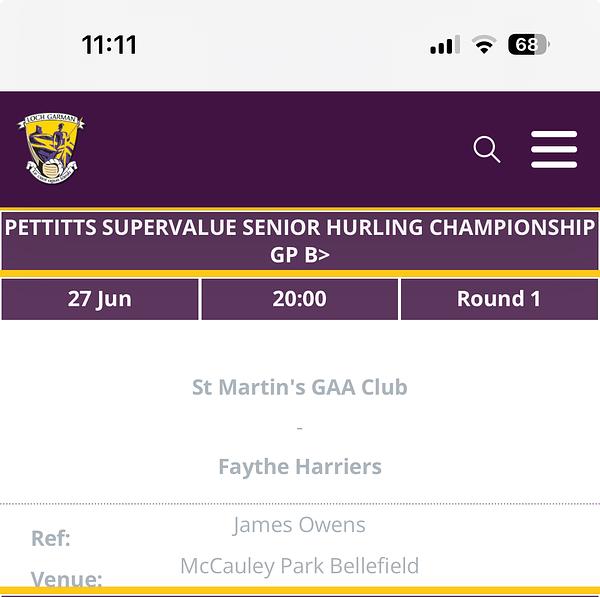Tap the 11:11 clock in status bar
The width and height of the screenshot is (600, 597).
[x=109, y=45]
